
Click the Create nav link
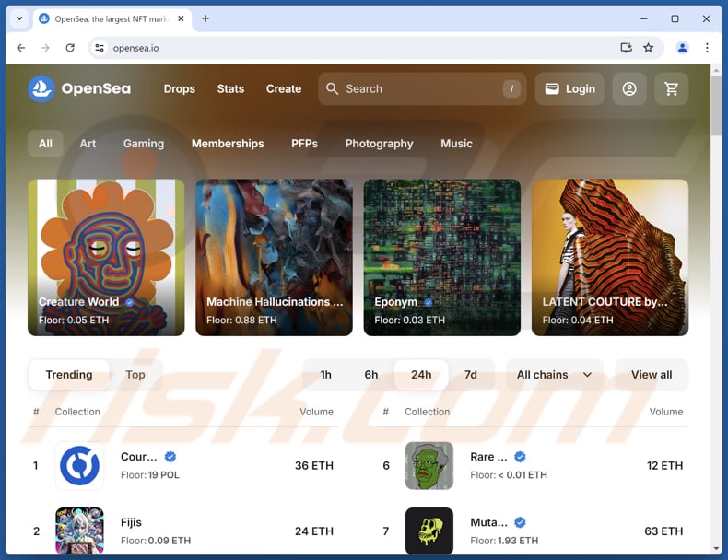[284, 88]
